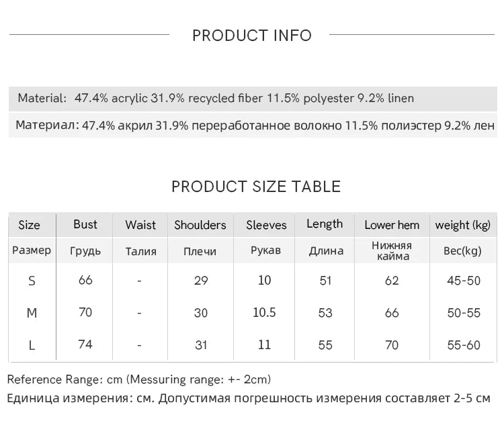Image resolution: width=504 pixels, height=423 pixels.
Task: Select the Bust column header
Action: (85, 225)
